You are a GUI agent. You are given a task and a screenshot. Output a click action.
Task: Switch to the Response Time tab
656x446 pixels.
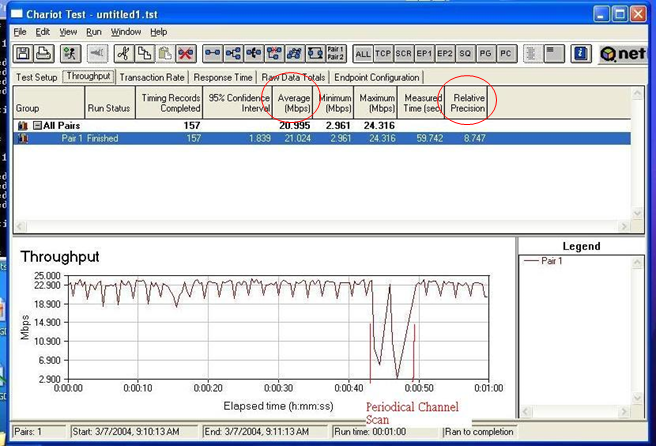(223, 77)
